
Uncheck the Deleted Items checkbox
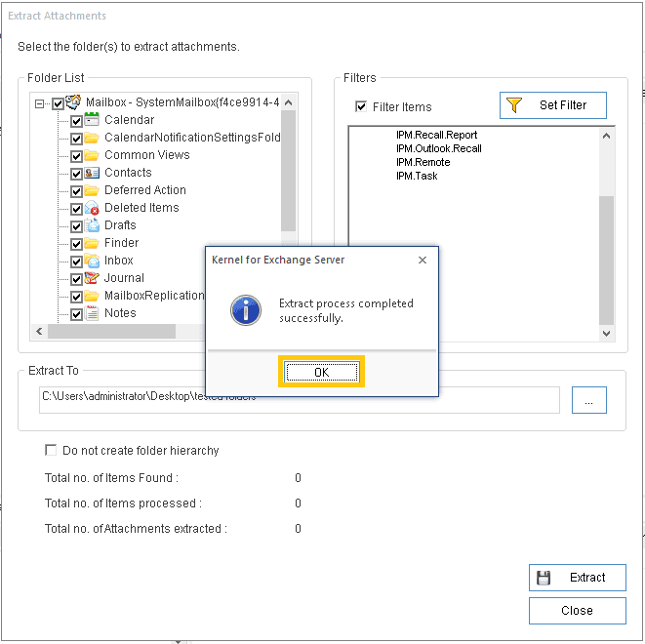pyautogui.click(x=76, y=210)
